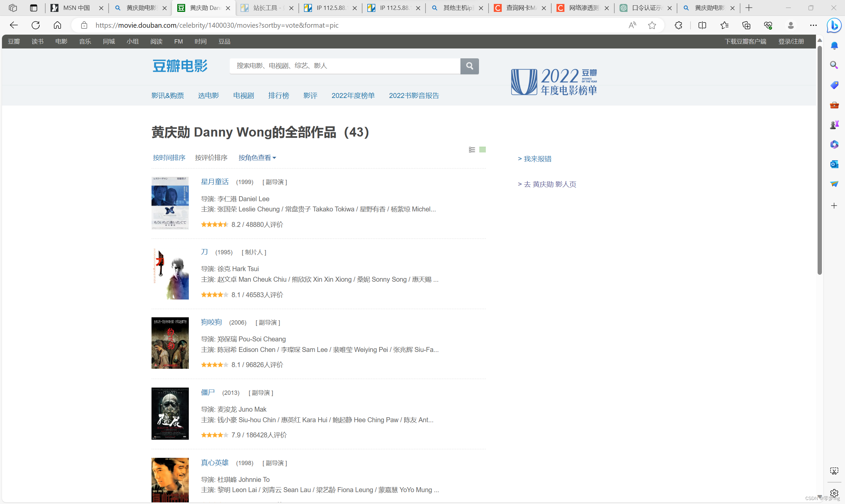The image size is (845, 504).
Task: Sort works by 按时间排序 link
Action: (169, 158)
